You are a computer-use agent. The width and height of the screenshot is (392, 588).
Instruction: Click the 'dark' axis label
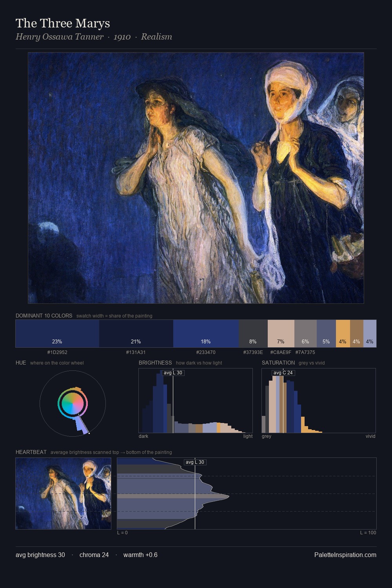143,436
